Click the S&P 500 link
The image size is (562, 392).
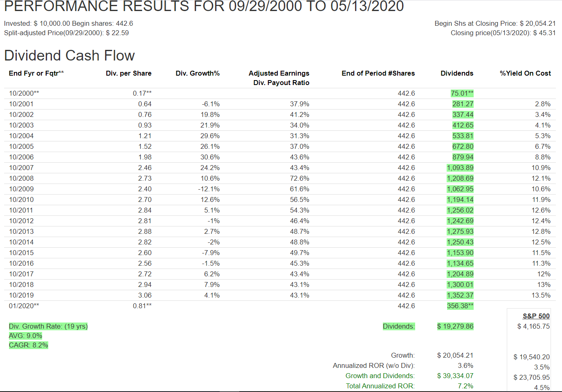pos(536,316)
